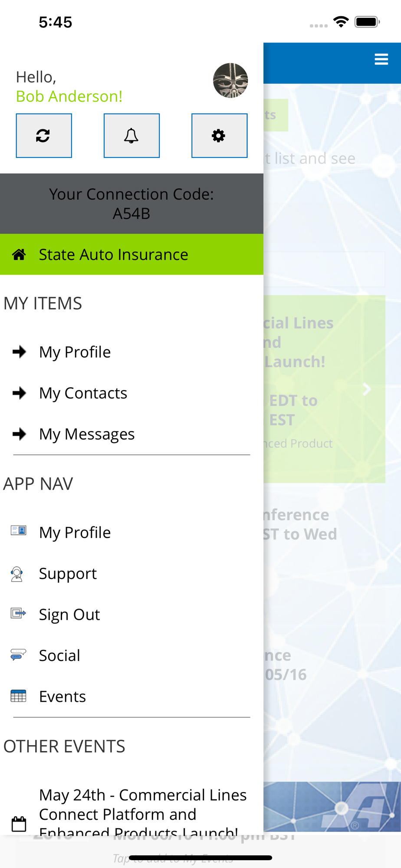Tap the Events calendar grid icon

coord(18,696)
